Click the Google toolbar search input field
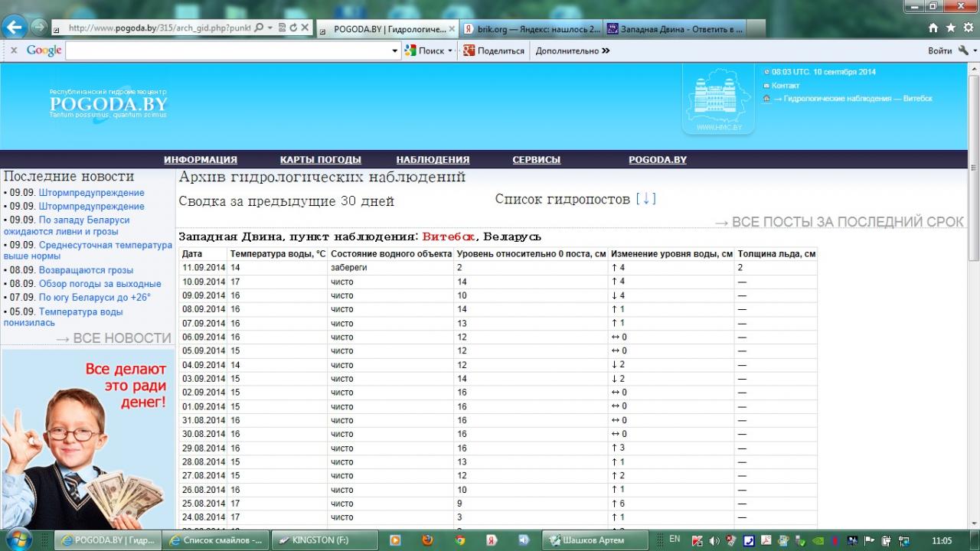Screen dimensions: 980x551 [228, 51]
